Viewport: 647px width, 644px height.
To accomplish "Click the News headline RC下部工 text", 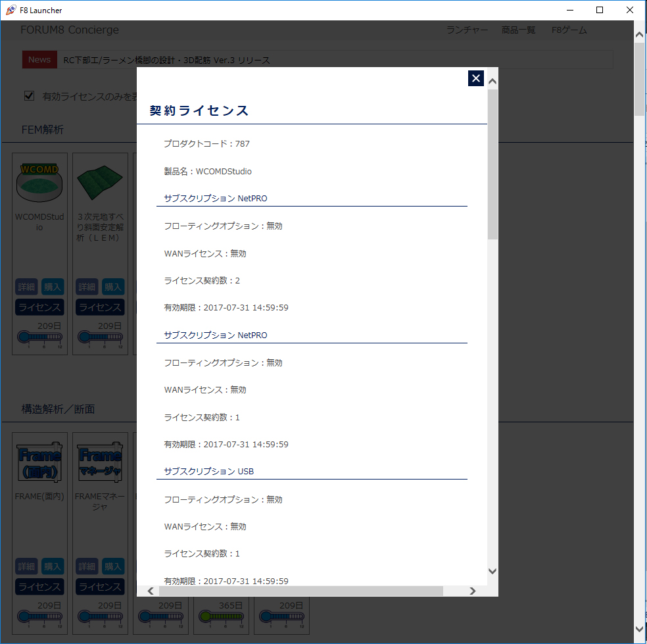I will pos(167,61).
